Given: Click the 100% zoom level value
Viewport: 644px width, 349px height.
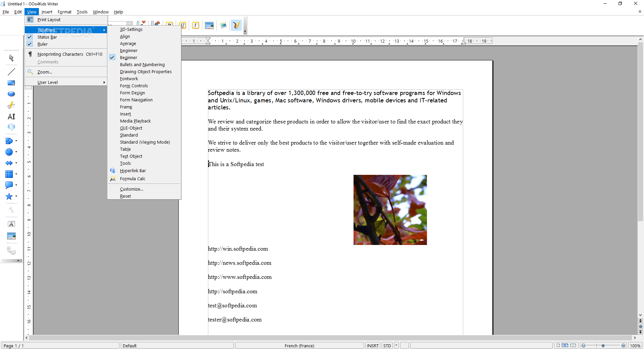Looking at the screenshot, I should [635, 346].
